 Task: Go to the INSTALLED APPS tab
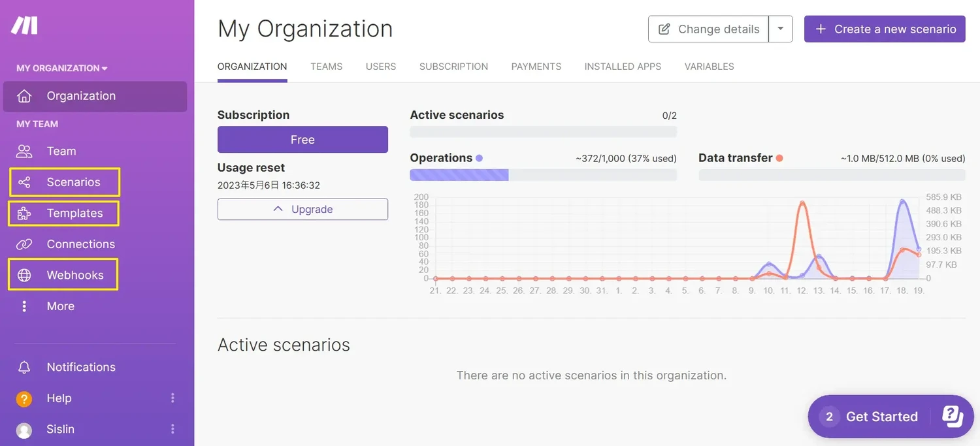click(623, 67)
